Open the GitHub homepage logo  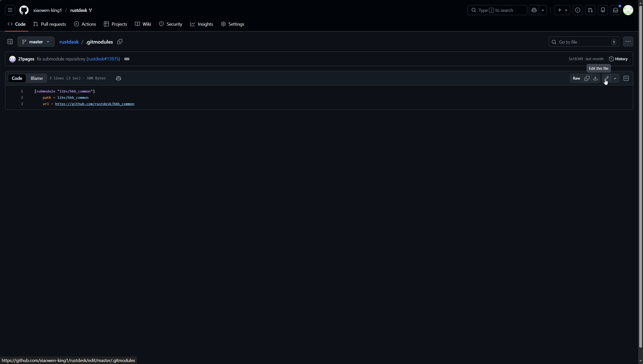click(24, 10)
